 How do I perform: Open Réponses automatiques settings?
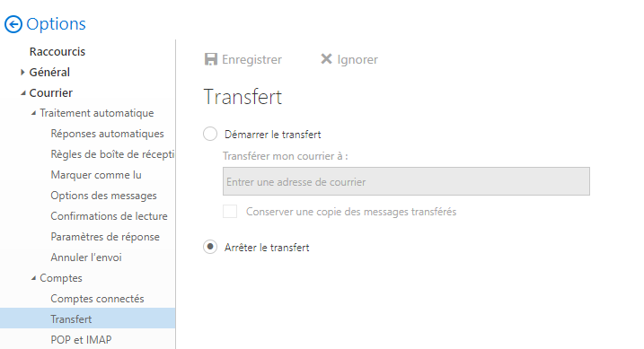107,134
